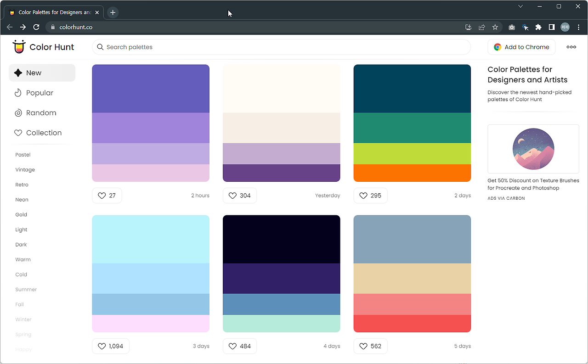Click the Chrome bookmark star icon

pos(495,27)
